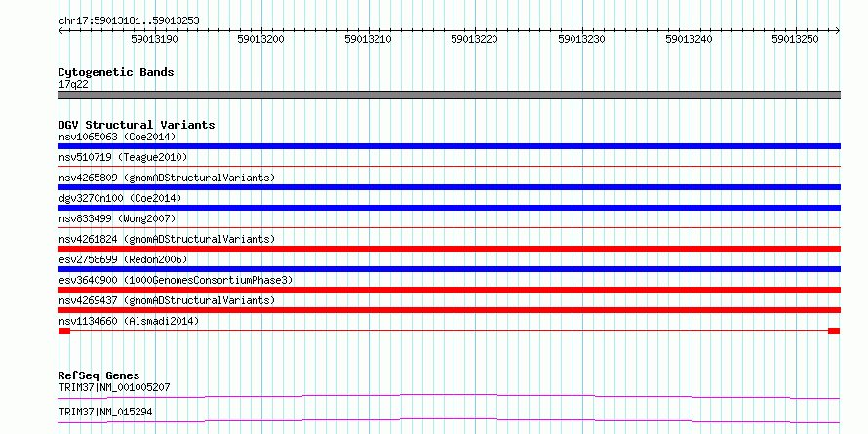The image size is (868, 434).
Task: Open variant esv2758699 (Redon2006) label
Action: point(123,259)
